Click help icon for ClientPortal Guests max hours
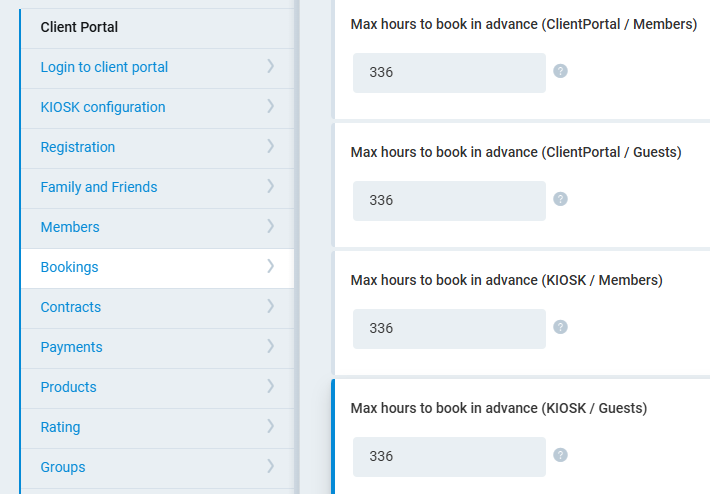The width and height of the screenshot is (710, 494). [x=561, y=199]
